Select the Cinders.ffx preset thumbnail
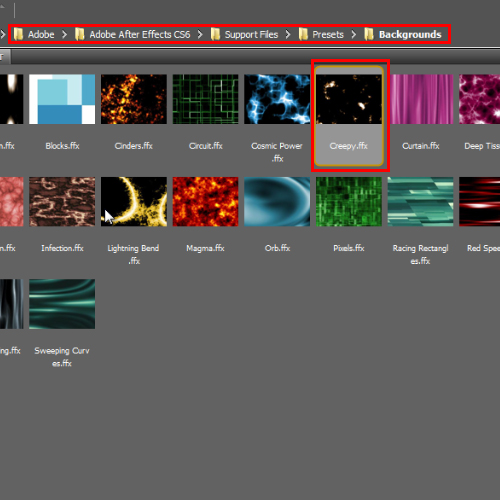The image size is (500, 500). (134, 99)
